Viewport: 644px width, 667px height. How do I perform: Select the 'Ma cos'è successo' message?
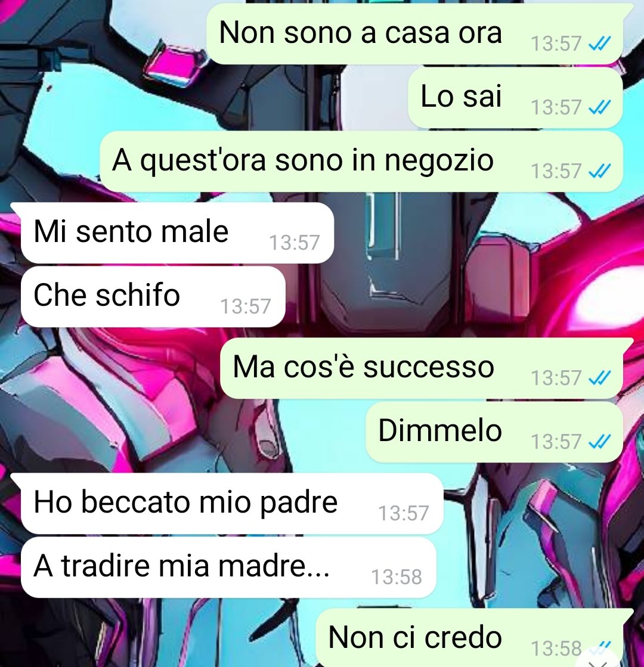(x=422, y=368)
